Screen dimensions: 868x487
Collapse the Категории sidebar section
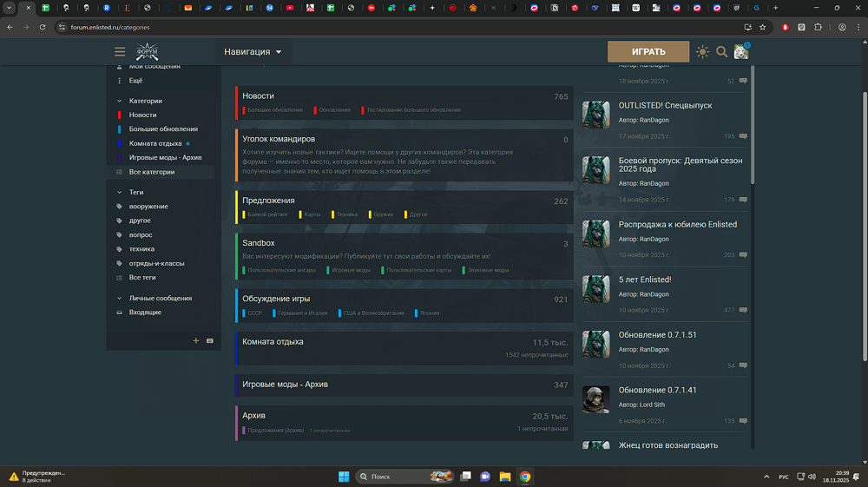pos(120,101)
